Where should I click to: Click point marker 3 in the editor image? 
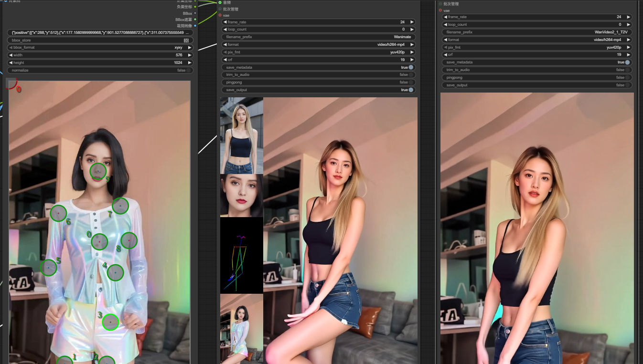(x=110, y=322)
